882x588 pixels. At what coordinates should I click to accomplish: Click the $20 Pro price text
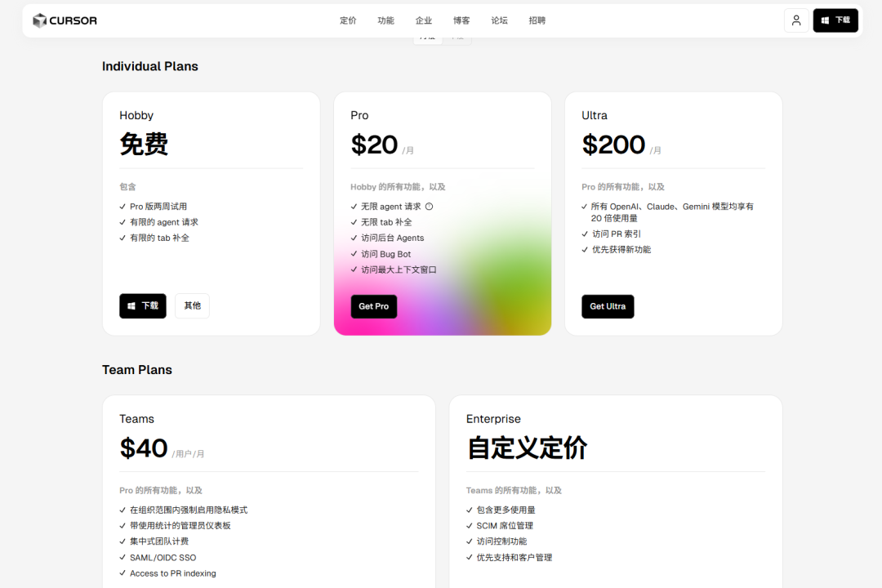(x=375, y=145)
